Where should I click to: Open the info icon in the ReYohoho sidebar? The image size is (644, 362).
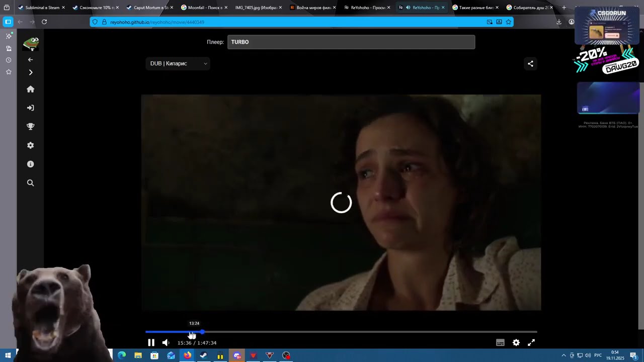click(30, 164)
